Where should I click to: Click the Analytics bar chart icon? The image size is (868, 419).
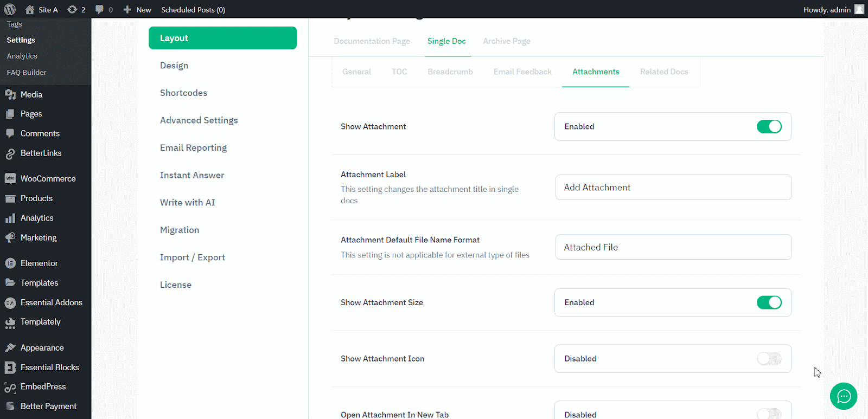tap(10, 218)
